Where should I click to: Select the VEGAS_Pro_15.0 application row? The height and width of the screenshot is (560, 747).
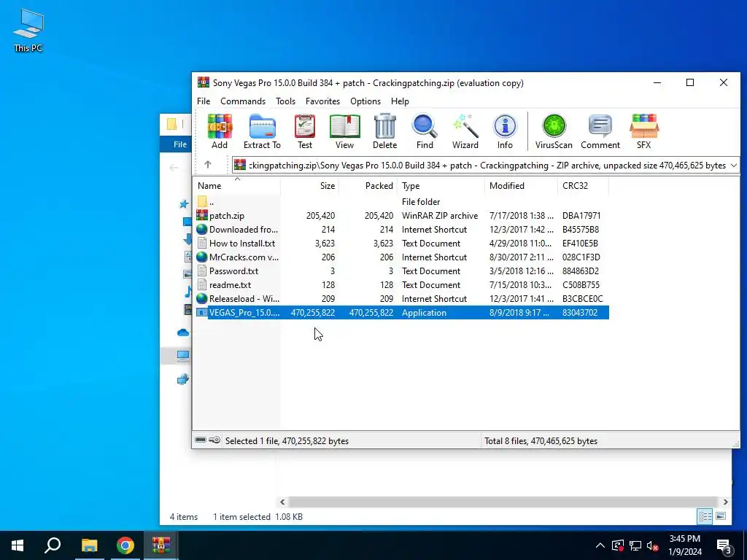tap(402, 312)
